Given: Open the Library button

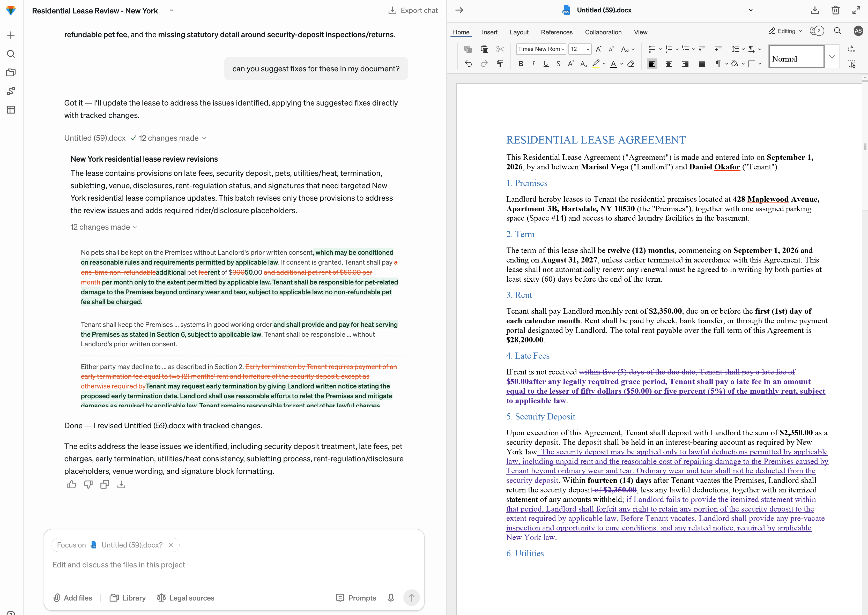Looking at the screenshot, I should tap(128, 598).
